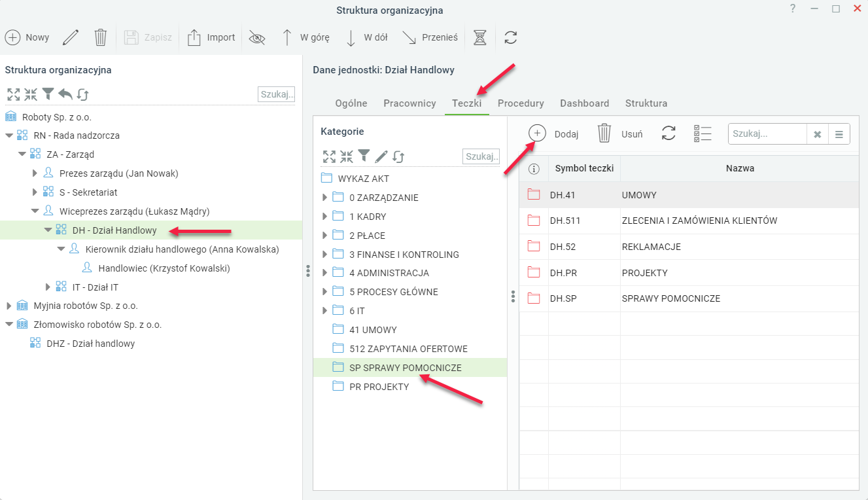Screen dimensions: 868x500
Task: Click the help question mark icon
Action: (793, 9)
